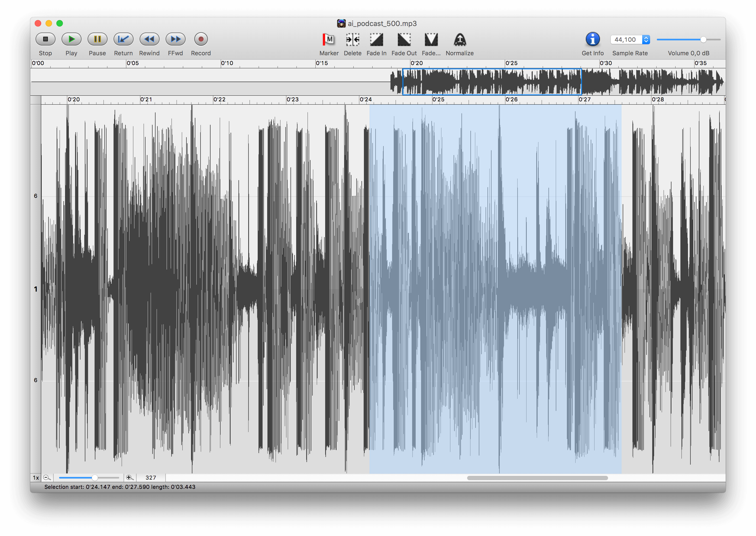Delete the selection with the Delete icon

point(353,40)
